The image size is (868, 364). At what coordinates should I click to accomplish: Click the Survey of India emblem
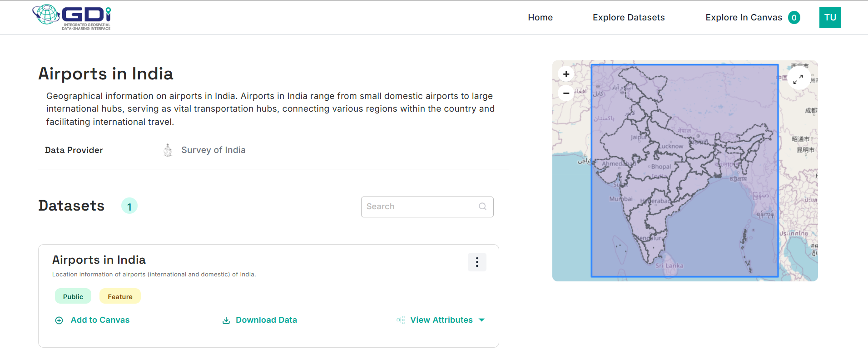pos(168,150)
